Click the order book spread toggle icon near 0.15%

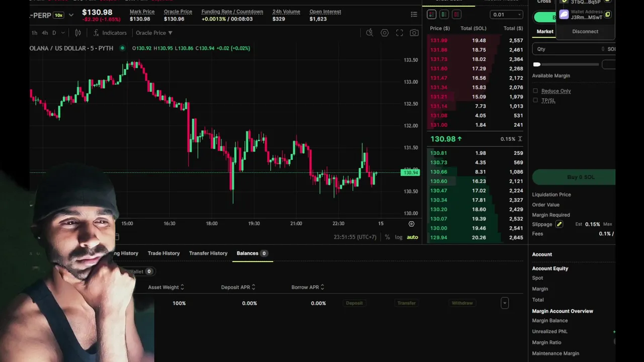point(520,139)
